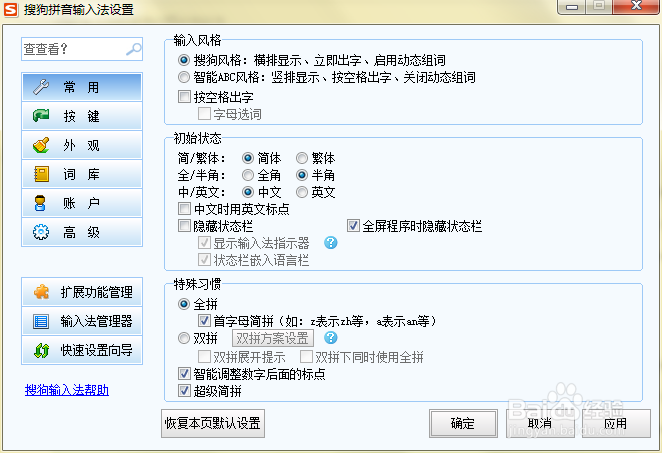Enable 中文时用英文标点 checkbox
Image resolution: width=662 pixels, height=453 pixels.
point(184,209)
